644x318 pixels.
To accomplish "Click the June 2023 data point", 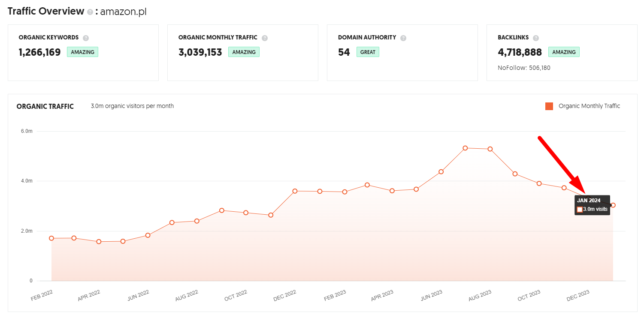I will click(441, 172).
